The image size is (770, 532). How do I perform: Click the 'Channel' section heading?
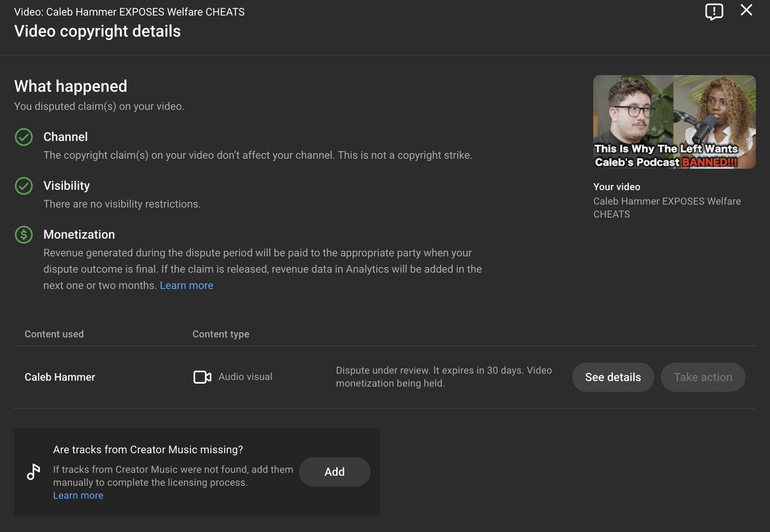coord(65,137)
